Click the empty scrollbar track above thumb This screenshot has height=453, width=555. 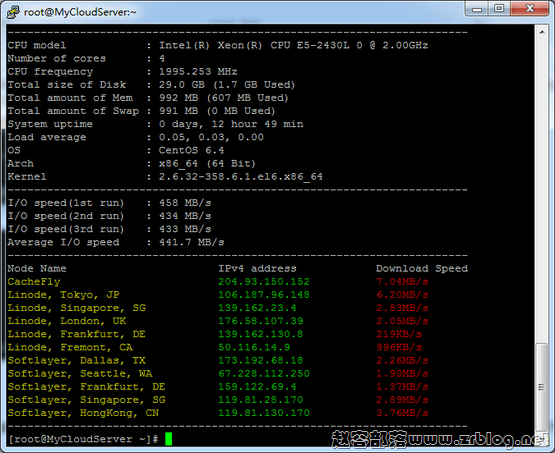pos(542,191)
